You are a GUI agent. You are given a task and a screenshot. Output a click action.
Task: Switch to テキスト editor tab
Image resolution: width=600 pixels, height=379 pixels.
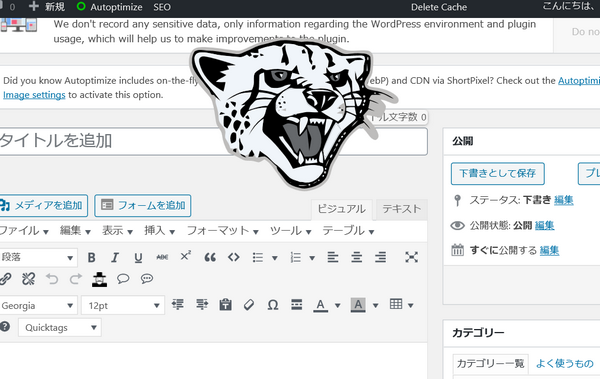click(x=401, y=209)
